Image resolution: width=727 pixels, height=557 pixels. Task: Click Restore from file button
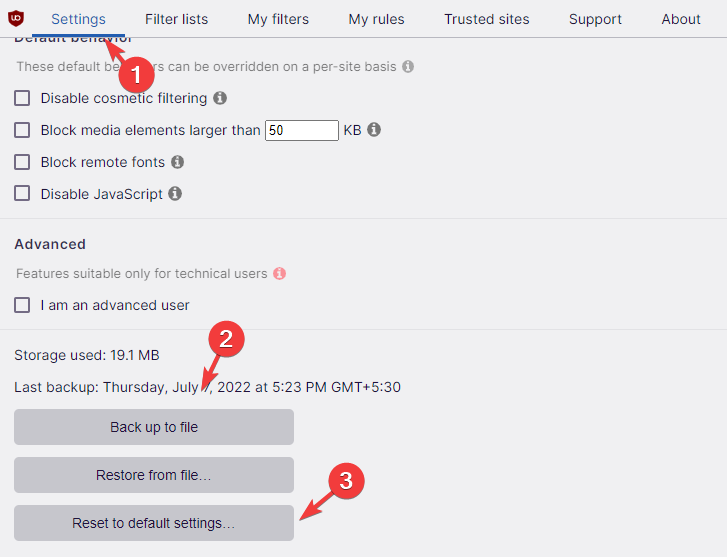tap(154, 475)
